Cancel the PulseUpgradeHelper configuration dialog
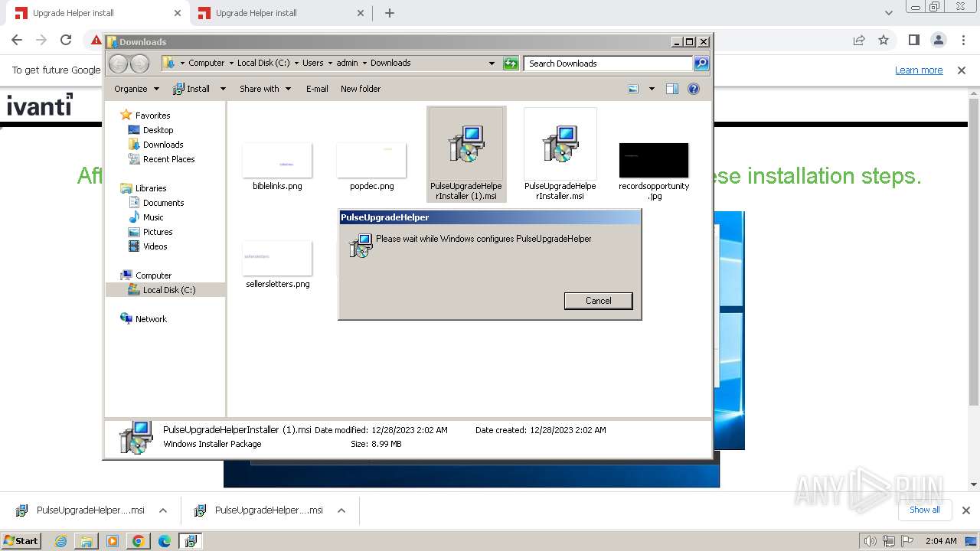This screenshot has width=980, height=551. (598, 301)
